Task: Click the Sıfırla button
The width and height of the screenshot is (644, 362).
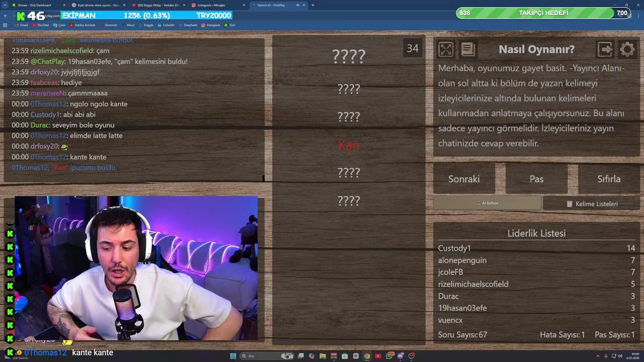Action: (x=609, y=179)
